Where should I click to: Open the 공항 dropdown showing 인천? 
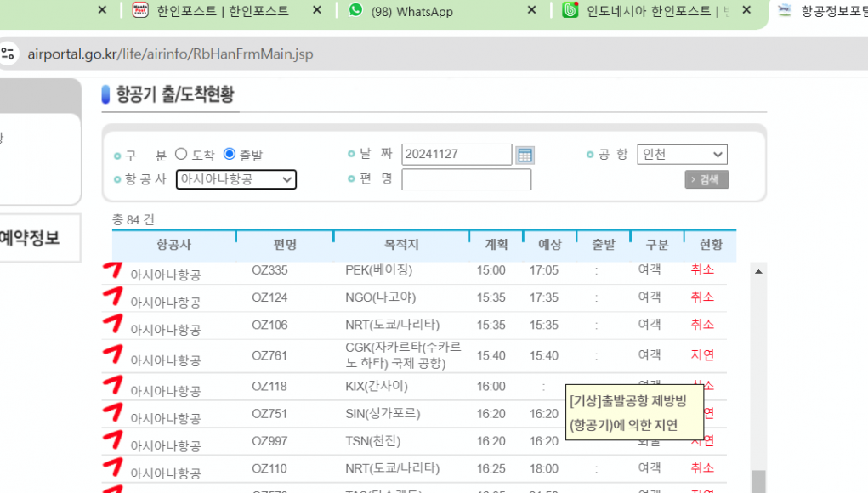coord(682,155)
